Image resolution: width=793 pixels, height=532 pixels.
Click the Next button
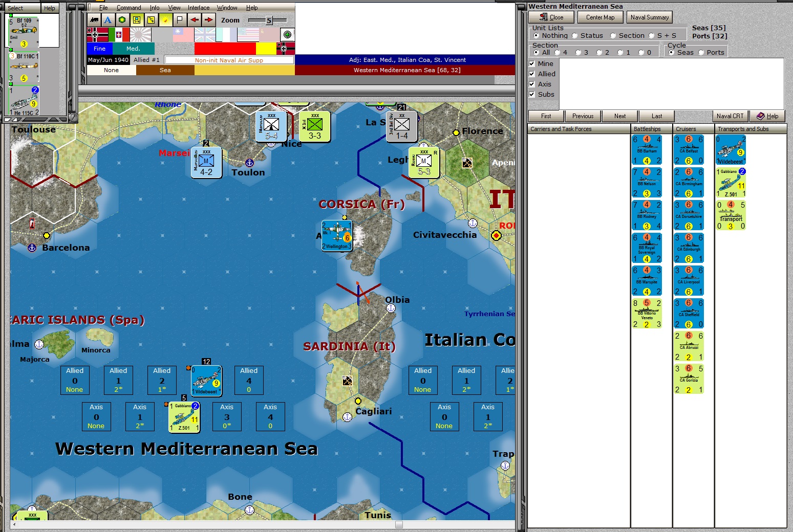[x=620, y=116]
